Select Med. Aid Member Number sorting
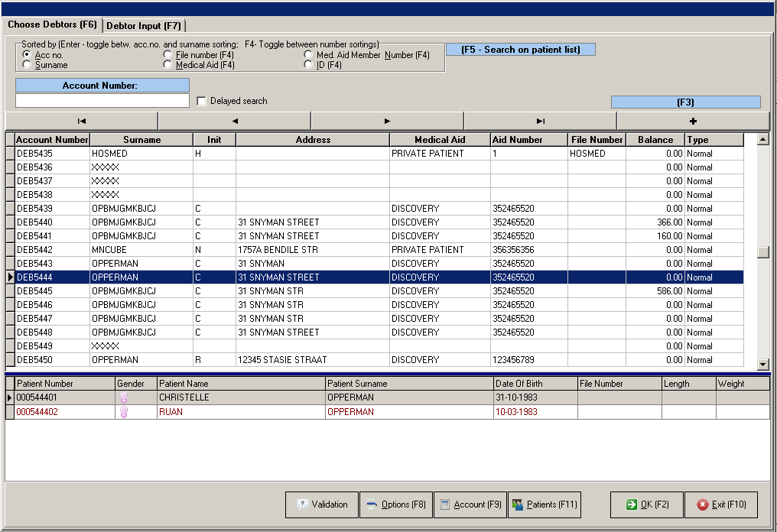 coord(309,55)
